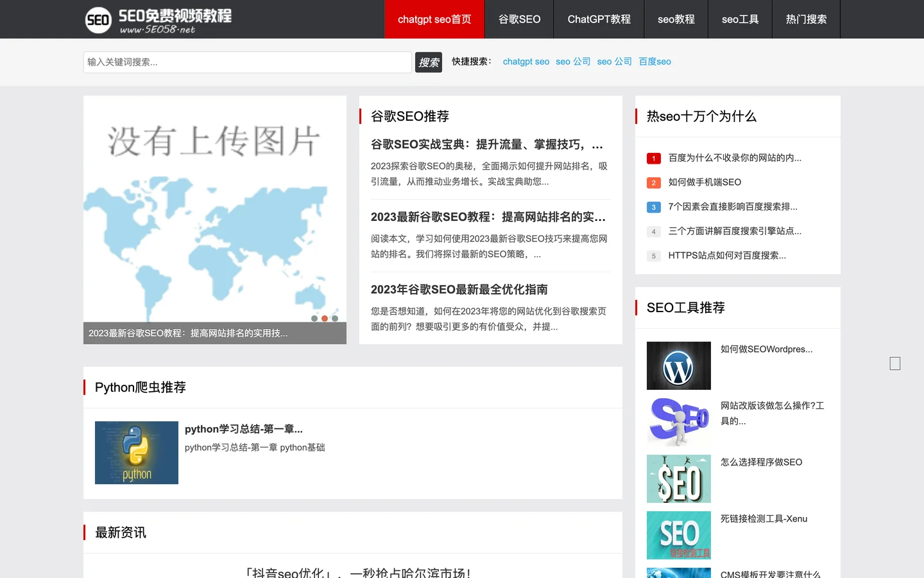Focus the keyword search input field

(x=247, y=62)
